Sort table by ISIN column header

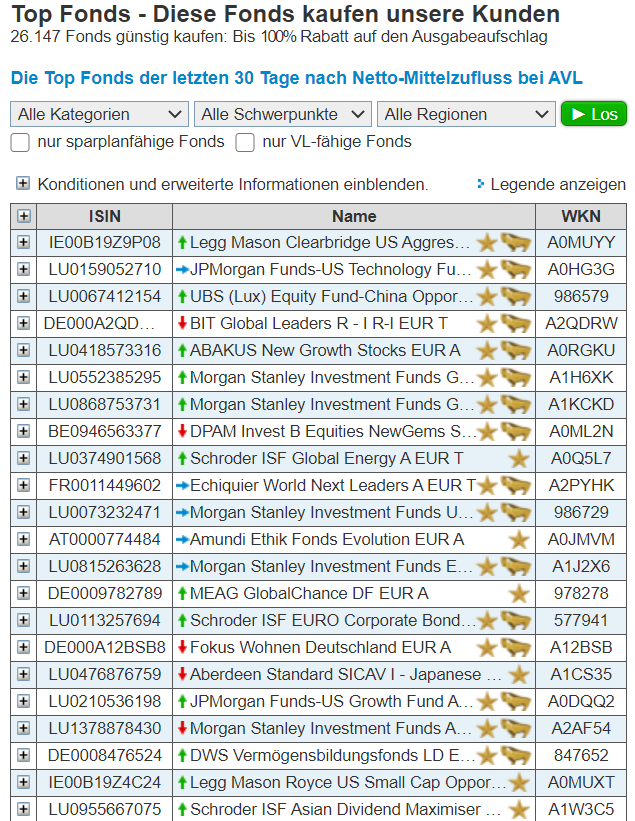point(105,216)
